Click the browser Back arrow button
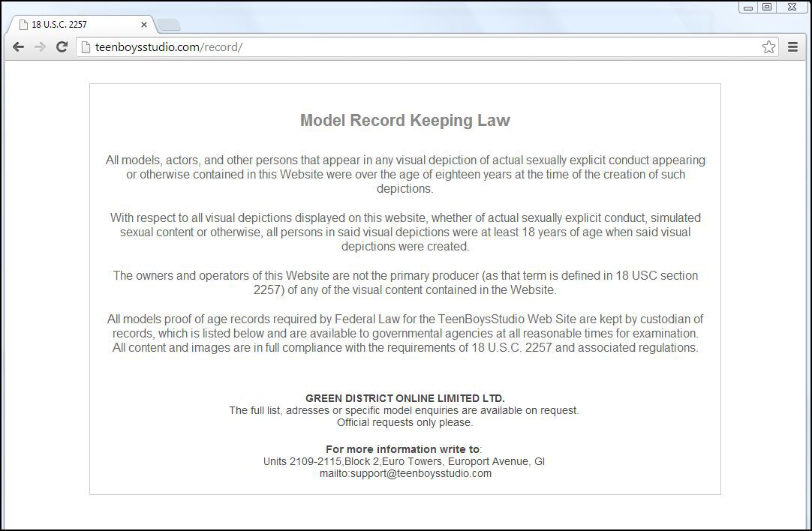The image size is (812, 531). tap(18, 47)
